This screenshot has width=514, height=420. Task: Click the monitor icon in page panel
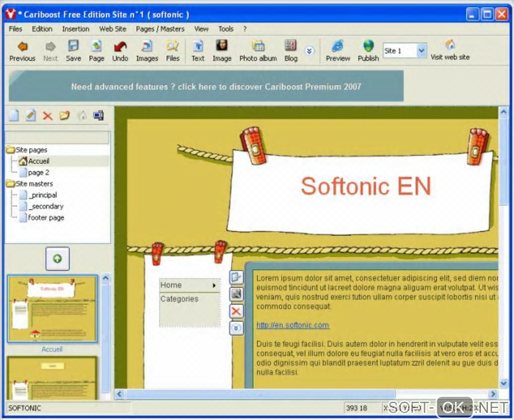tap(98, 115)
